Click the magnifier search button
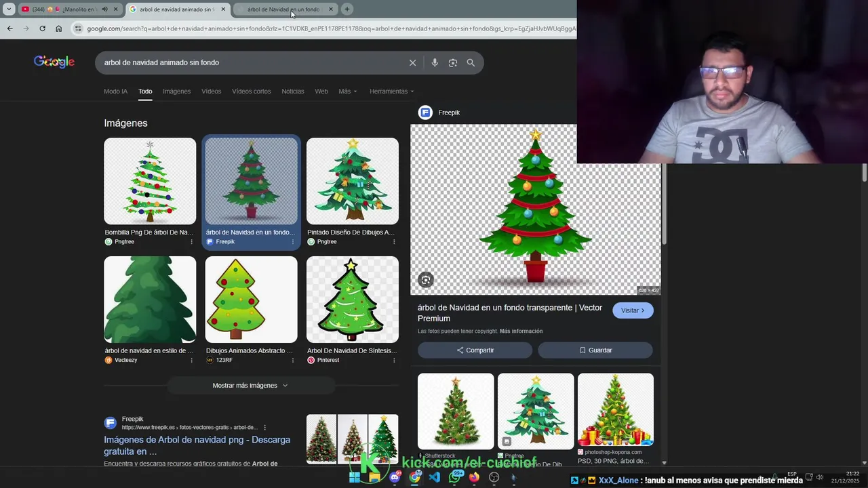 click(471, 62)
